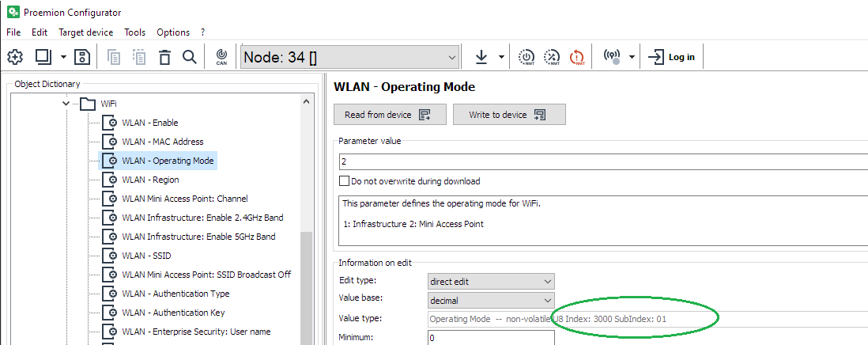
Task: Click the CAN interface icon
Action: coord(221,57)
